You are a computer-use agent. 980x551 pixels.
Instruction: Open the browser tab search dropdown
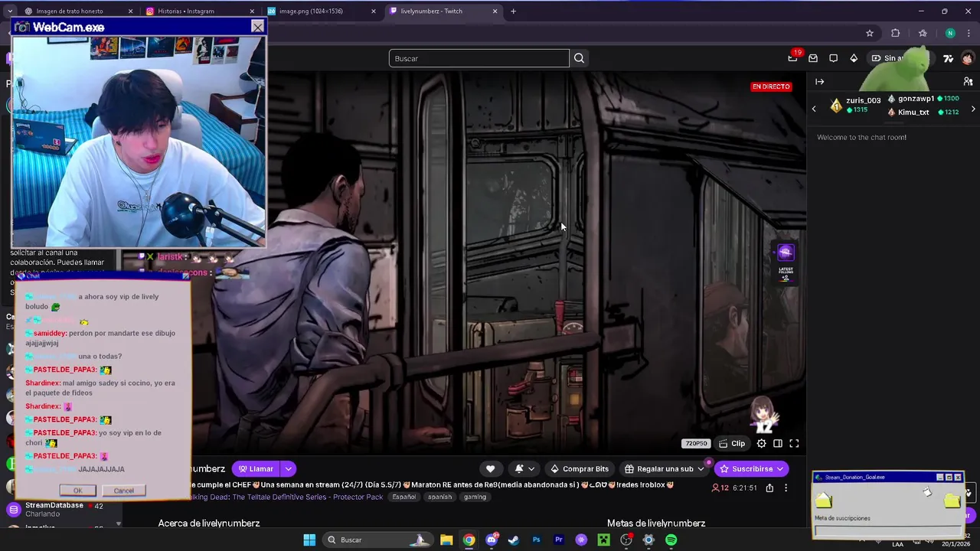pos(9,11)
